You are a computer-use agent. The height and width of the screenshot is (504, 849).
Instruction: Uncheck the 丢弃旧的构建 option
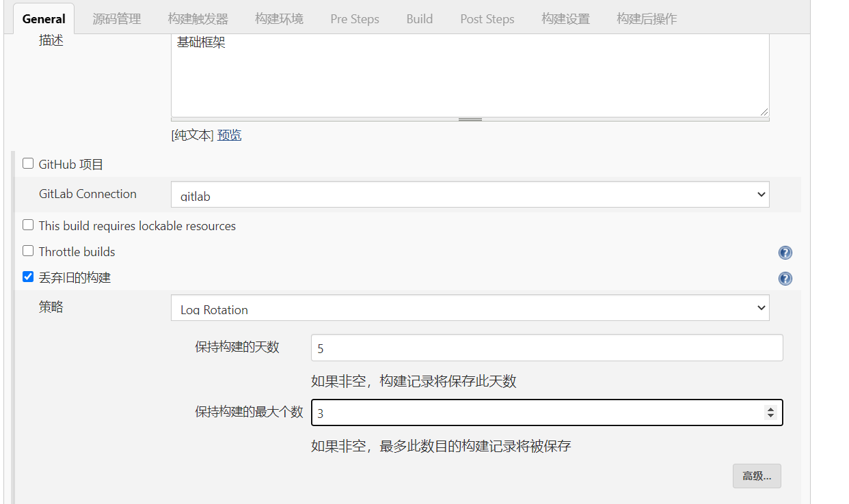click(27, 277)
